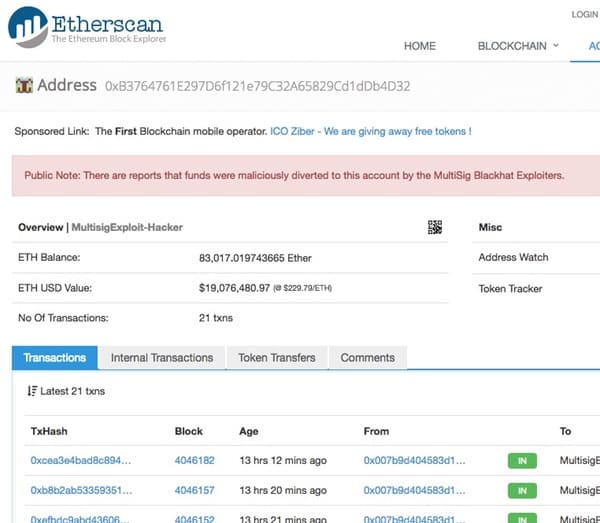Click the address identicon beside Address heading
Viewport: 600px width, 523px height.
click(x=24, y=85)
